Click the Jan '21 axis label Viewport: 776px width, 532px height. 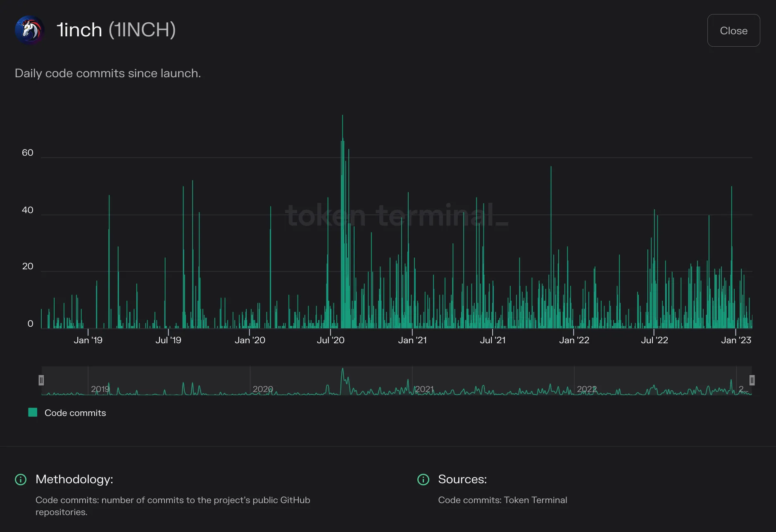(x=412, y=340)
